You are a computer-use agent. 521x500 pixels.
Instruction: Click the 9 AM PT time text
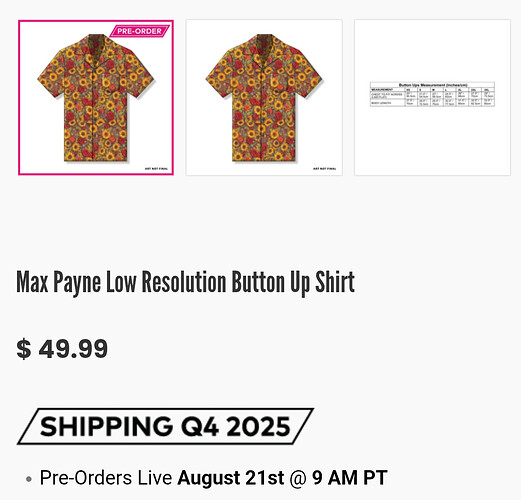click(350, 478)
